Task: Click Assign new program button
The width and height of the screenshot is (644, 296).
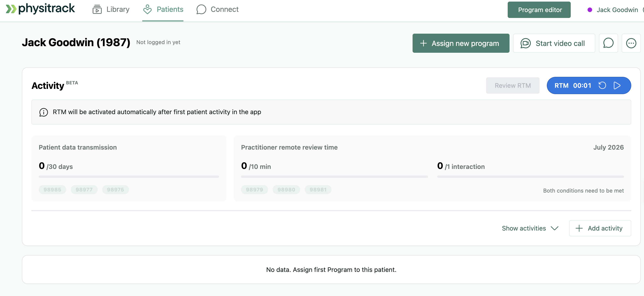Action: tap(461, 43)
